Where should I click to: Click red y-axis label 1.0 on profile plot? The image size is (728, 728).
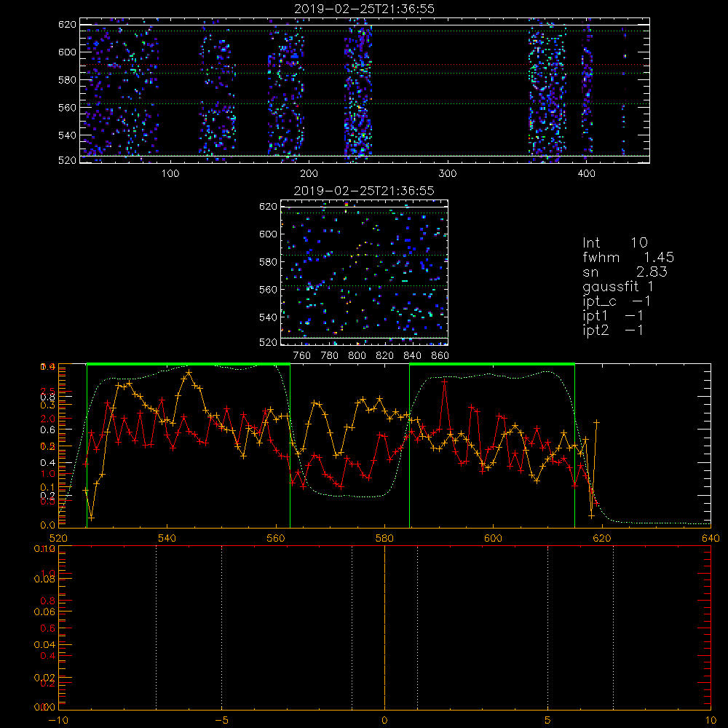point(48,474)
